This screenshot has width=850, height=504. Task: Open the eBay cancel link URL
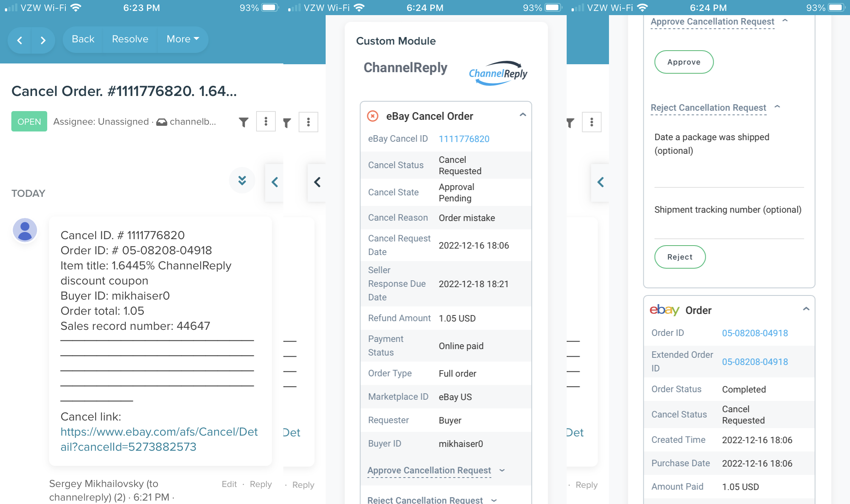pyautogui.click(x=159, y=439)
